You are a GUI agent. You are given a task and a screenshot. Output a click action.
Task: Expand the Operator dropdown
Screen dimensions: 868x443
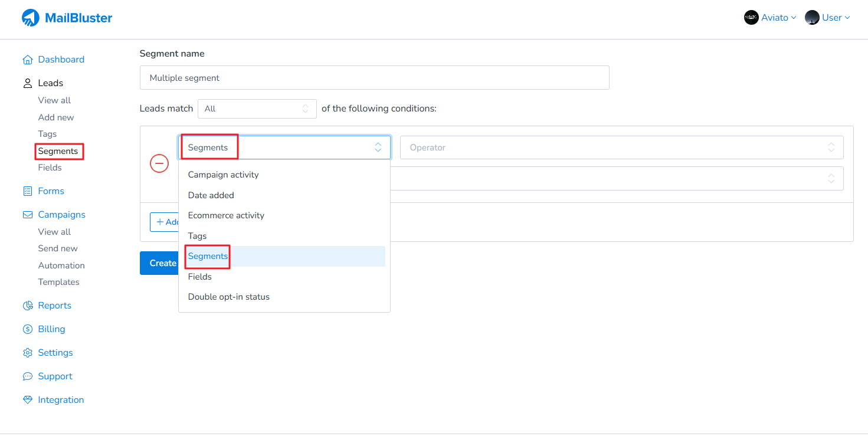621,147
